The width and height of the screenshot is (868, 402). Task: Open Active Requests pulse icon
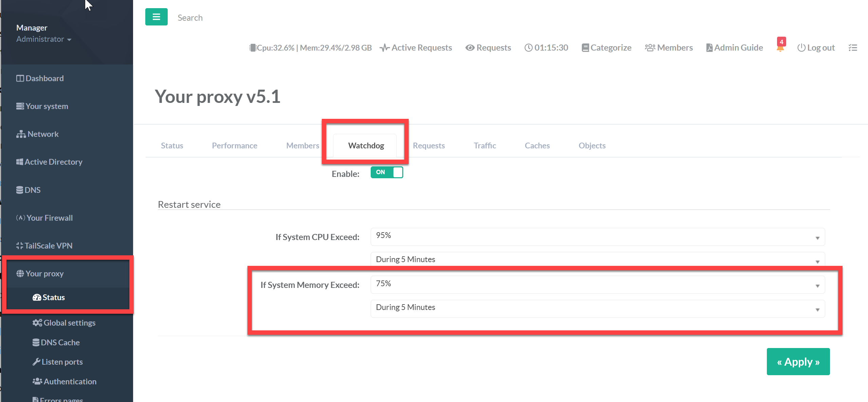(x=384, y=48)
